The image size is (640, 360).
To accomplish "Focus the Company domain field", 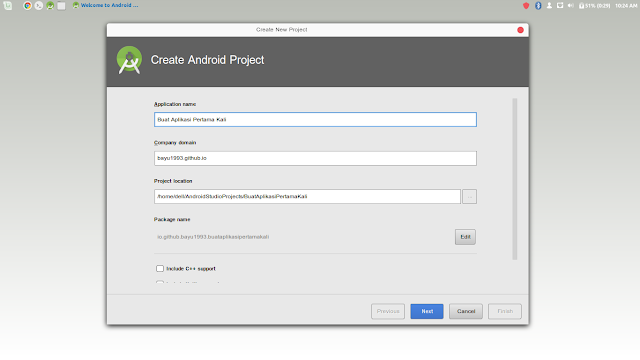I will pyautogui.click(x=315, y=158).
